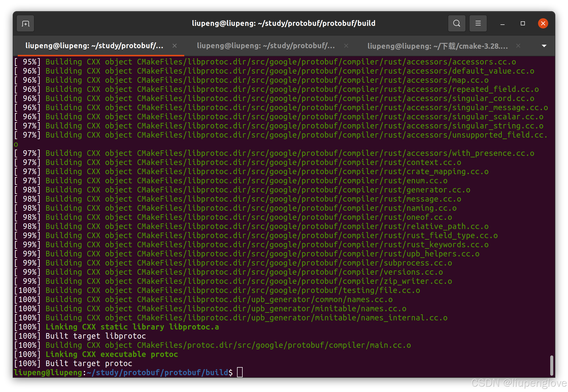
Task: Click the singular_scalar.cc.o build line
Action: [279, 117]
